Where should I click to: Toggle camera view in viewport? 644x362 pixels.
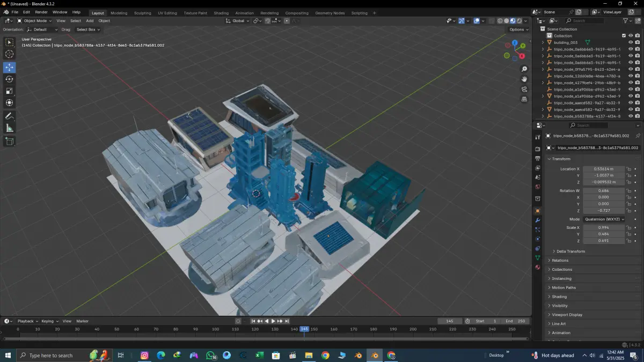(x=524, y=89)
